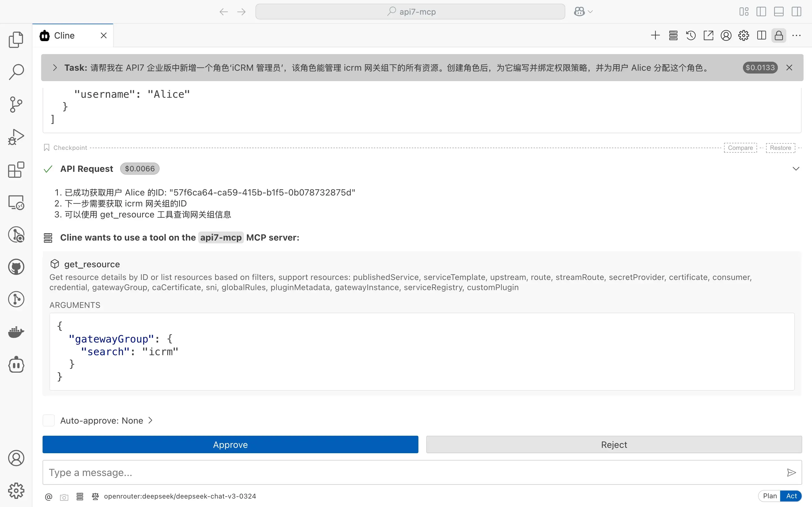Toggle the lock icon in panel header

tap(779, 35)
